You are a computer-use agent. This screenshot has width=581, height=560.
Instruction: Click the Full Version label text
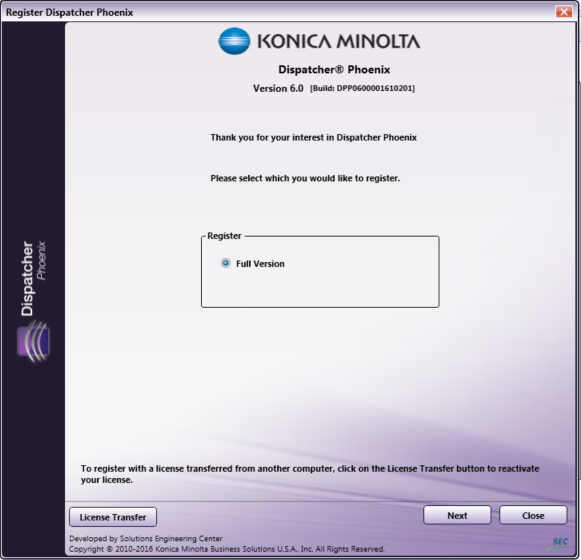click(260, 264)
